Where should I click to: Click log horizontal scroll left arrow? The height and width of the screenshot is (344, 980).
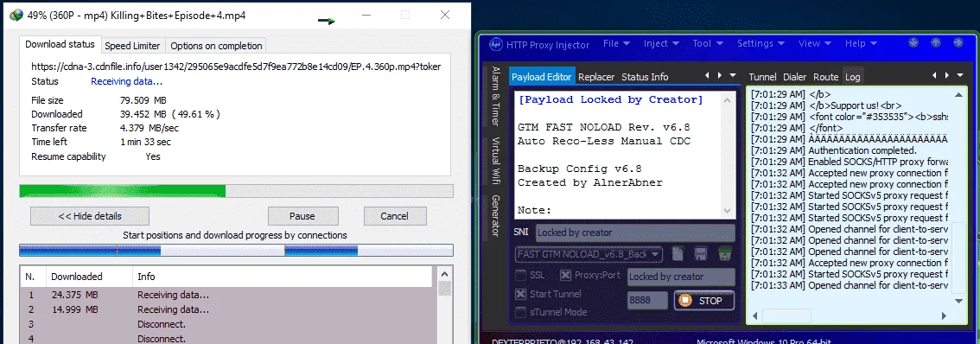pos(755,315)
